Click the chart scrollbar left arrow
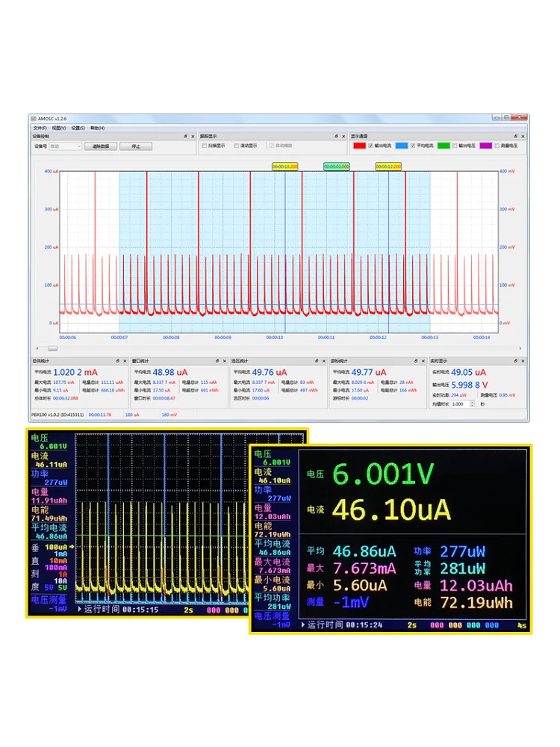560x747 pixels. point(38,348)
